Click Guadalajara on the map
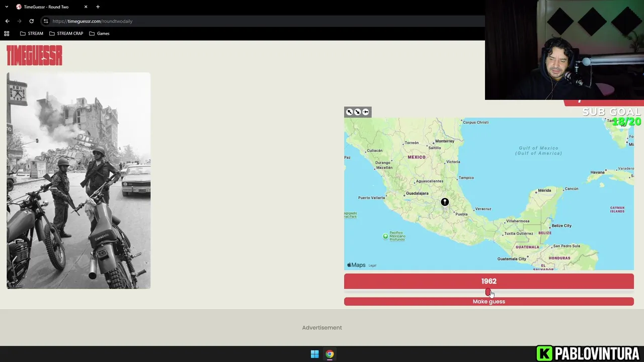This screenshot has width=644, height=362. click(416, 194)
